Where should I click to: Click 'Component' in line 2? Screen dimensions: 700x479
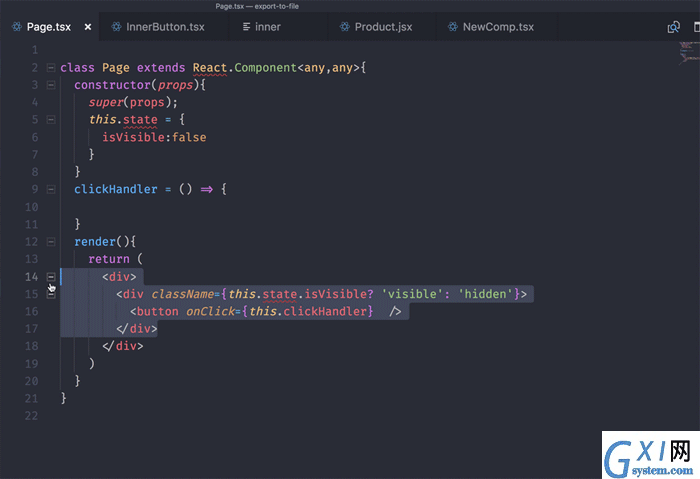(265, 68)
